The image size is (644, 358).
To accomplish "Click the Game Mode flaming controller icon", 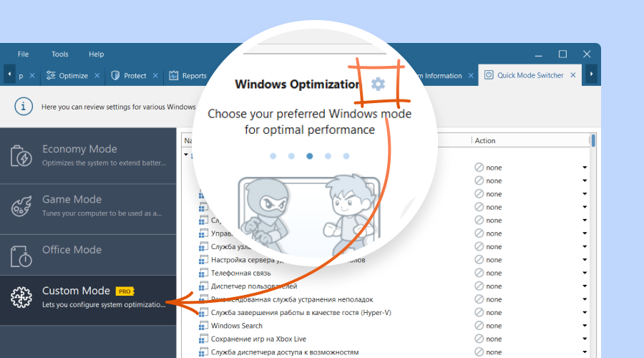I will pyautogui.click(x=21, y=206).
